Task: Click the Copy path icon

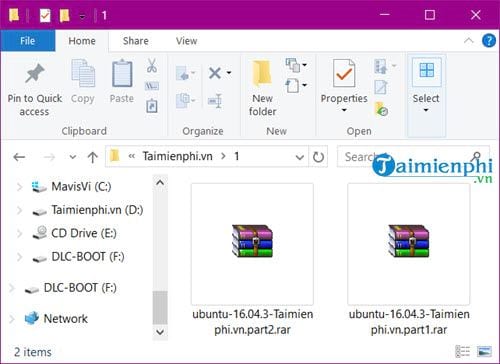Action: [x=152, y=86]
